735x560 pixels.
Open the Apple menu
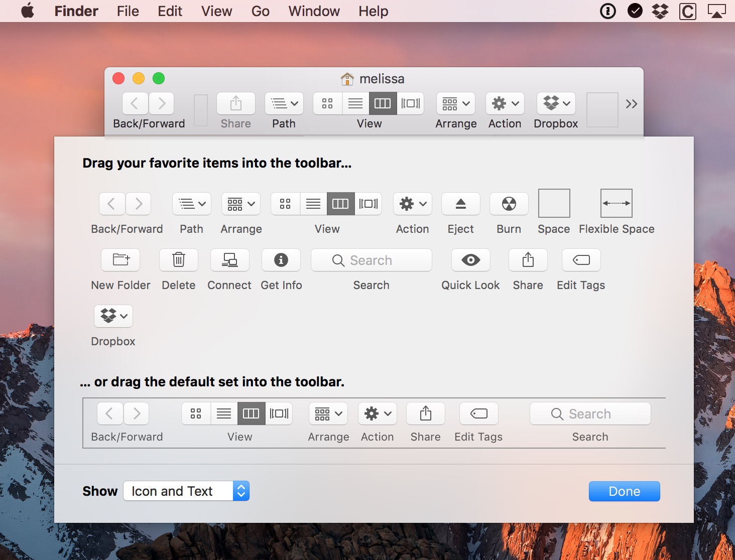coord(28,11)
